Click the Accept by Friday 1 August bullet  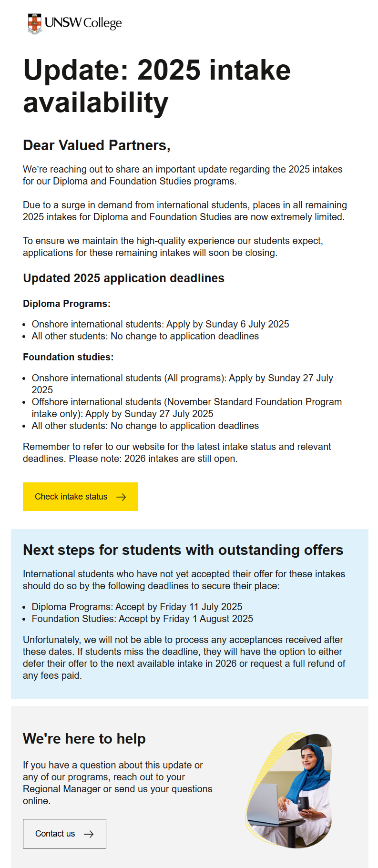[x=143, y=619]
